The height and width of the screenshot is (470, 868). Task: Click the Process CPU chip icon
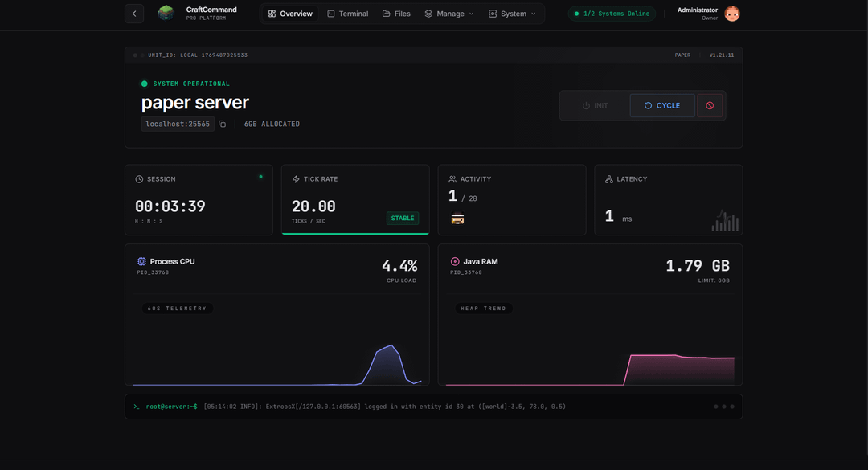coord(141,261)
